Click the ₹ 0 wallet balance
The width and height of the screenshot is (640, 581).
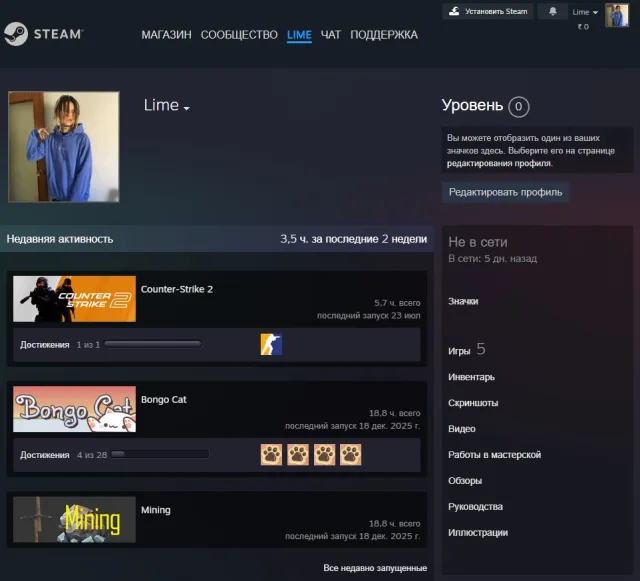pyautogui.click(x=583, y=27)
